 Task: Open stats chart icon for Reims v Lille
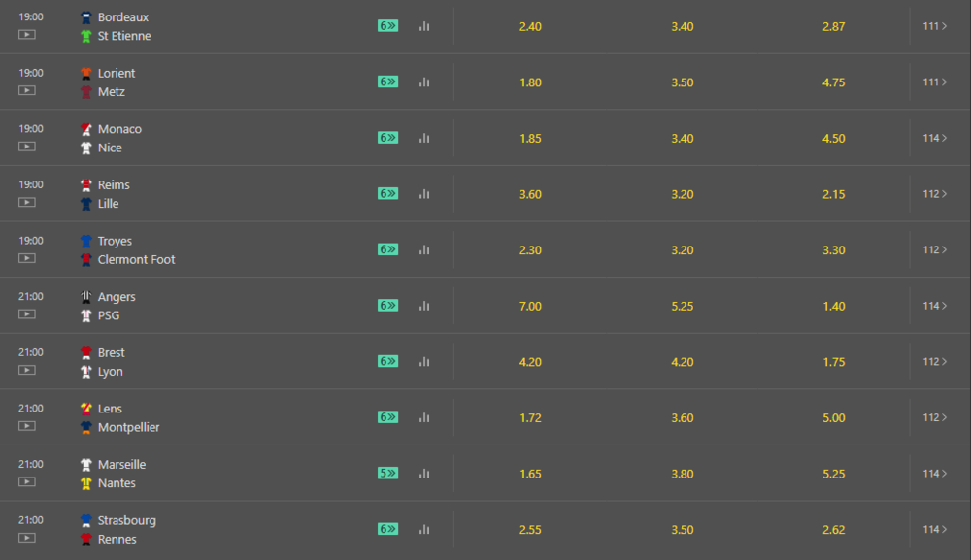point(424,194)
